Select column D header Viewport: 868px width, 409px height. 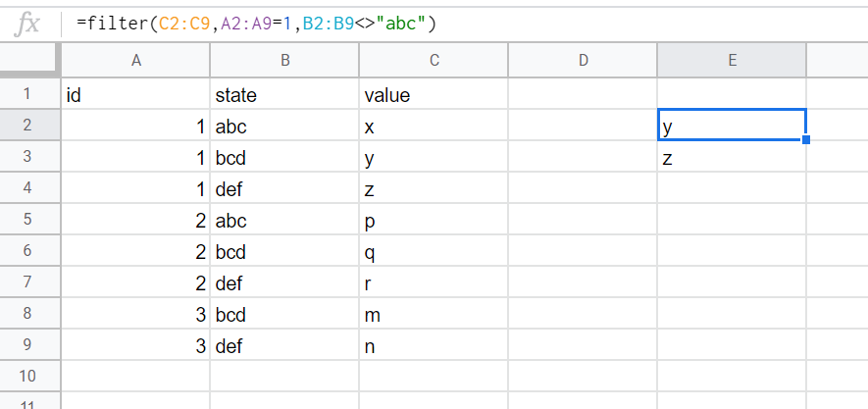[583, 60]
